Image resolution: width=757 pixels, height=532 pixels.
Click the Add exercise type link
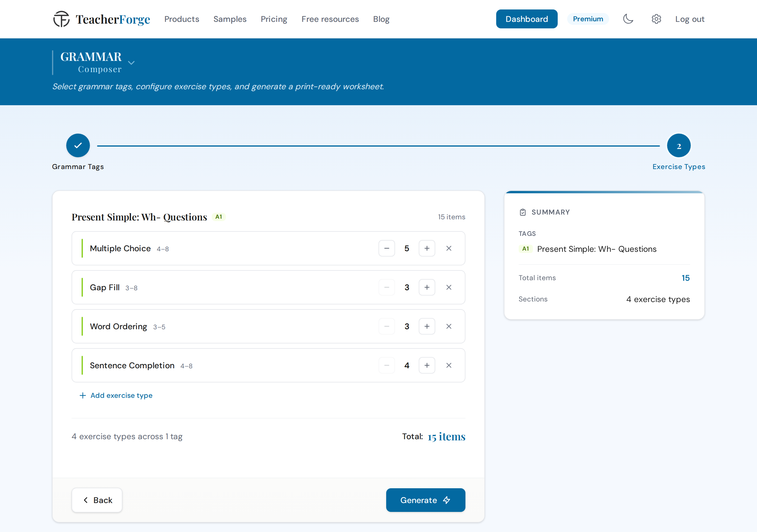[x=116, y=395]
